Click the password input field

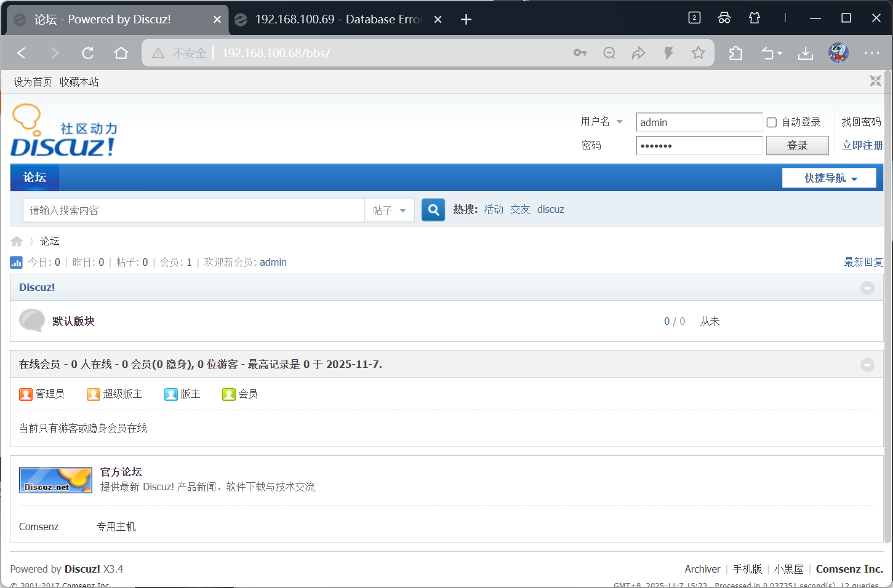[x=699, y=145]
